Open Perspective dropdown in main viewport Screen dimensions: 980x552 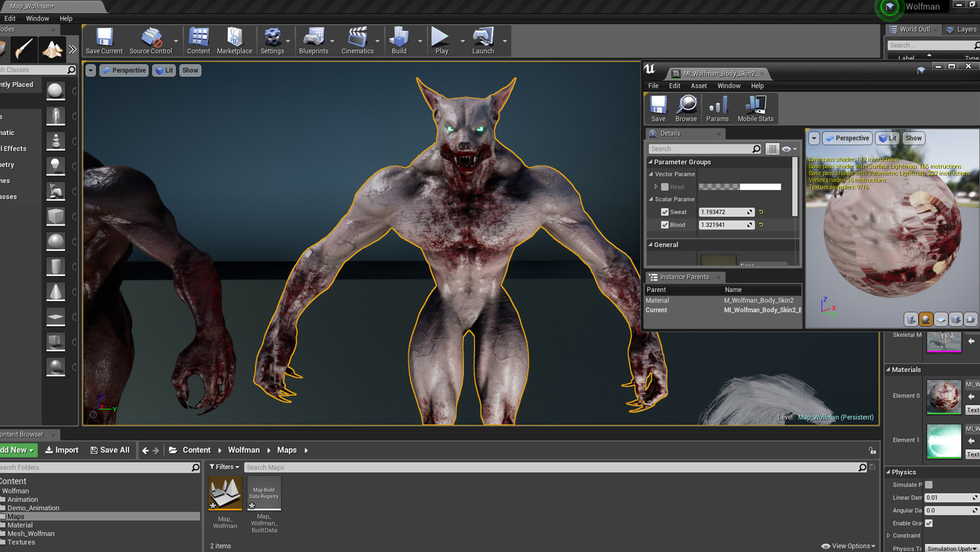[124, 70]
